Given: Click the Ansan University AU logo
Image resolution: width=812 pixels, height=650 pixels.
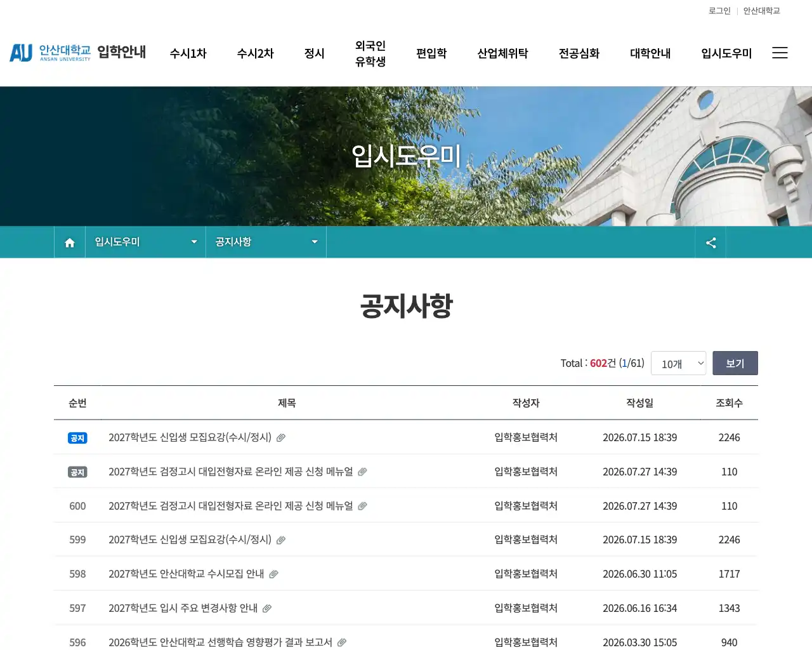Looking at the screenshot, I should pyautogui.click(x=50, y=53).
